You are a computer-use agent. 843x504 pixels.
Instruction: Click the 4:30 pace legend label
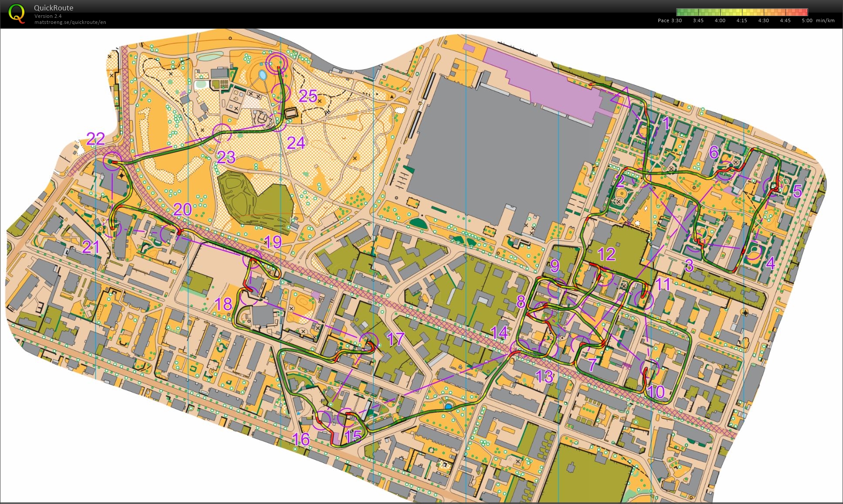[x=763, y=20]
